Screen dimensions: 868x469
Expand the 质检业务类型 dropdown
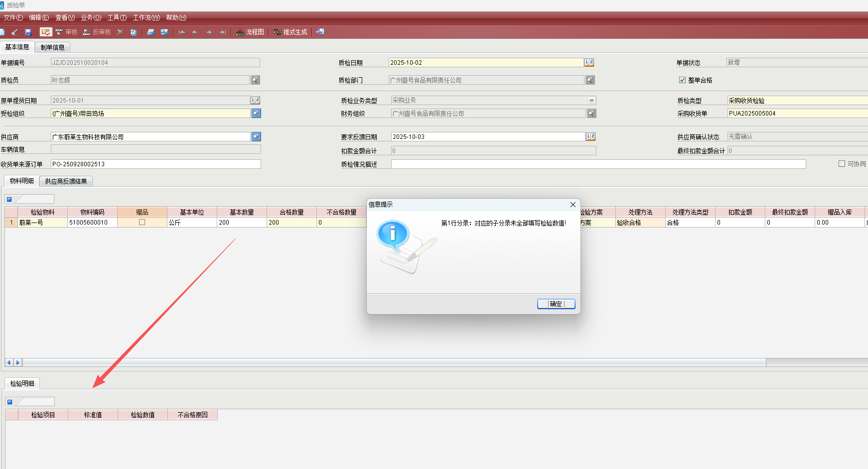point(591,101)
